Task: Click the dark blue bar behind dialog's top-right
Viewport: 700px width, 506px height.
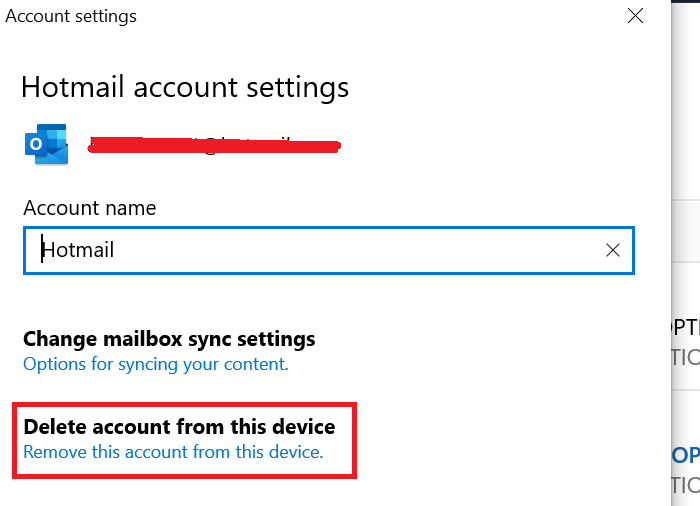Action: coord(685,10)
